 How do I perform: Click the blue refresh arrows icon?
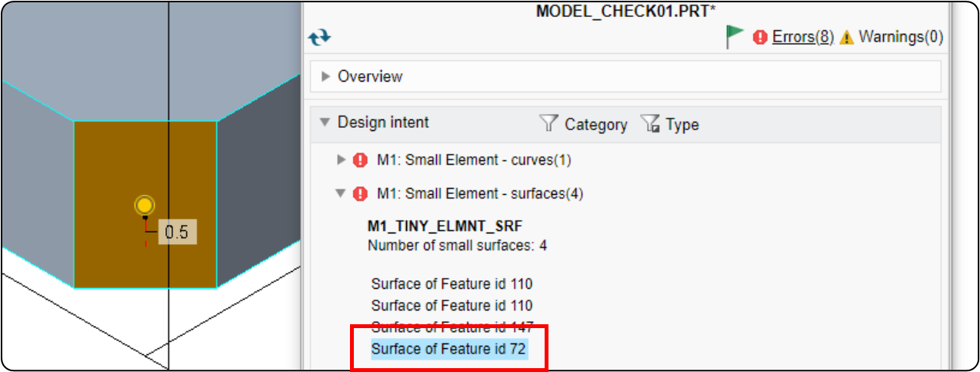tap(319, 36)
